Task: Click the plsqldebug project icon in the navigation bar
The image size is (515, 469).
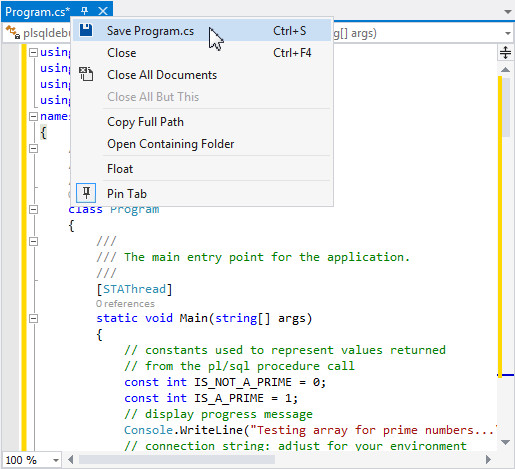Action: pos(12,32)
